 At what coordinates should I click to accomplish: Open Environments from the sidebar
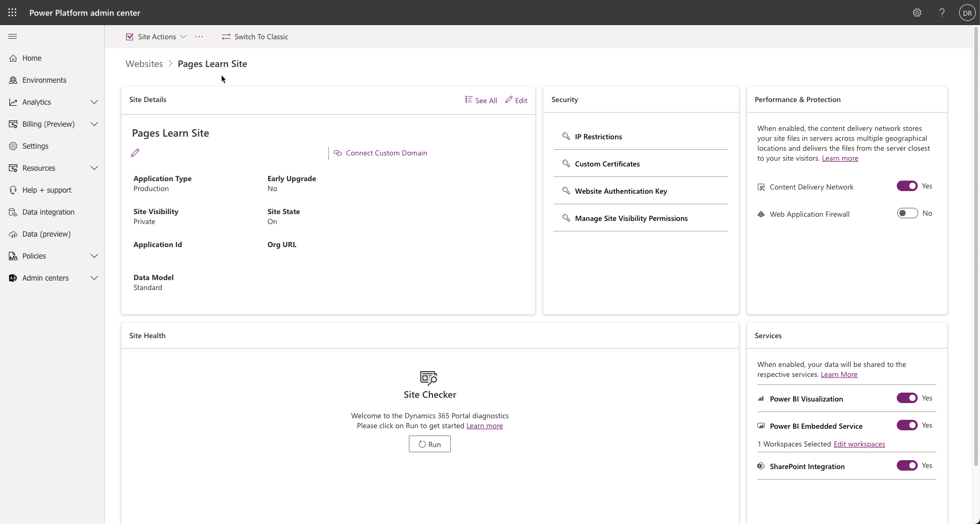44,80
